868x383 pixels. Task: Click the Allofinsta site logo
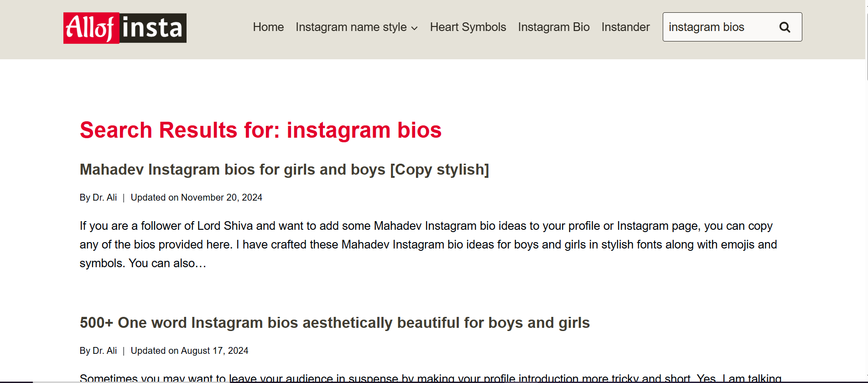coord(125,28)
